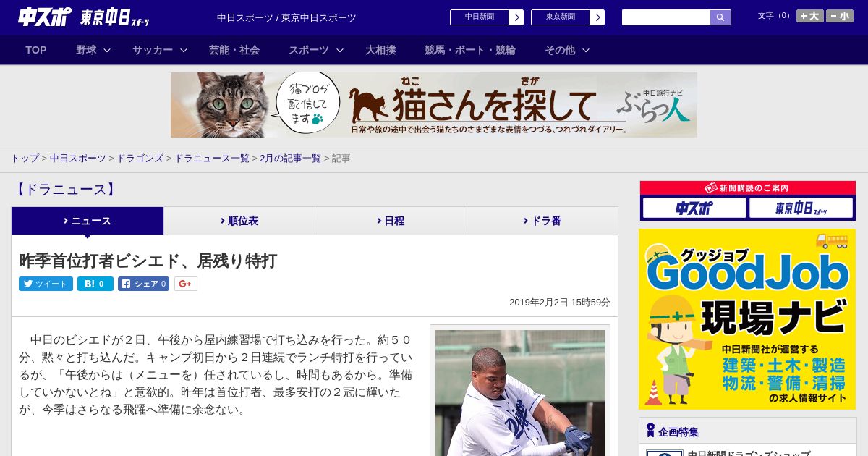
Task: Open the ビシエド batting photo
Action: click(x=520, y=393)
